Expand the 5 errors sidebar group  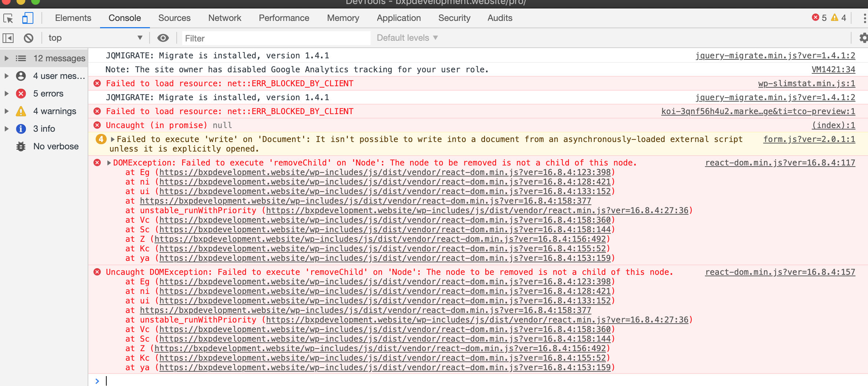(x=7, y=94)
